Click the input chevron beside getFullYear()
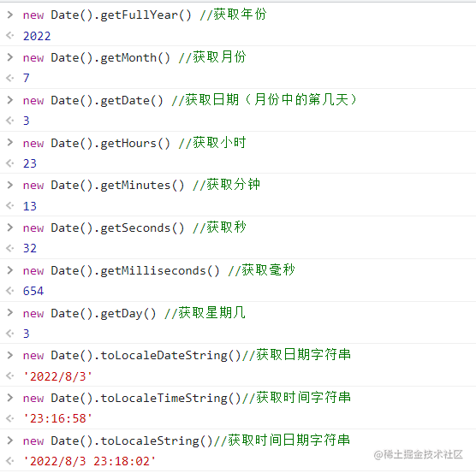The width and height of the screenshot is (476, 473). click(10, 15)
